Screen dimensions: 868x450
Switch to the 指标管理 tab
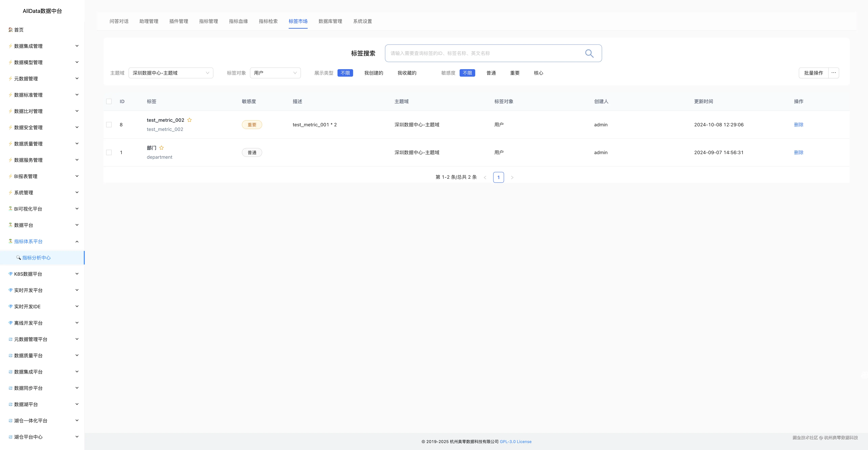tap(208, 21)
